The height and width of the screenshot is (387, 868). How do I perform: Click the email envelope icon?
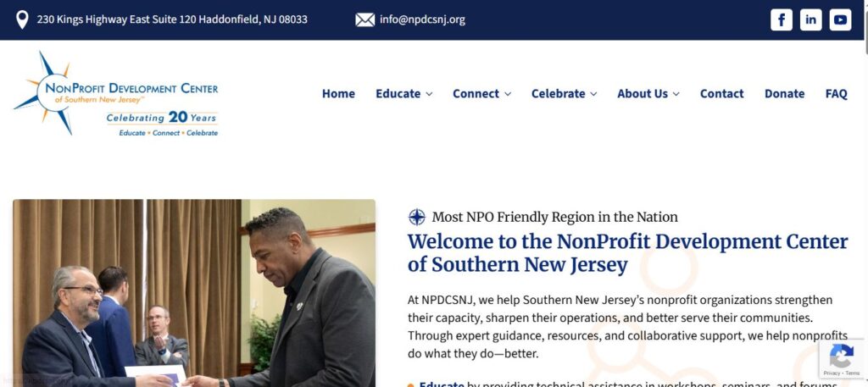tap(364, 20)
